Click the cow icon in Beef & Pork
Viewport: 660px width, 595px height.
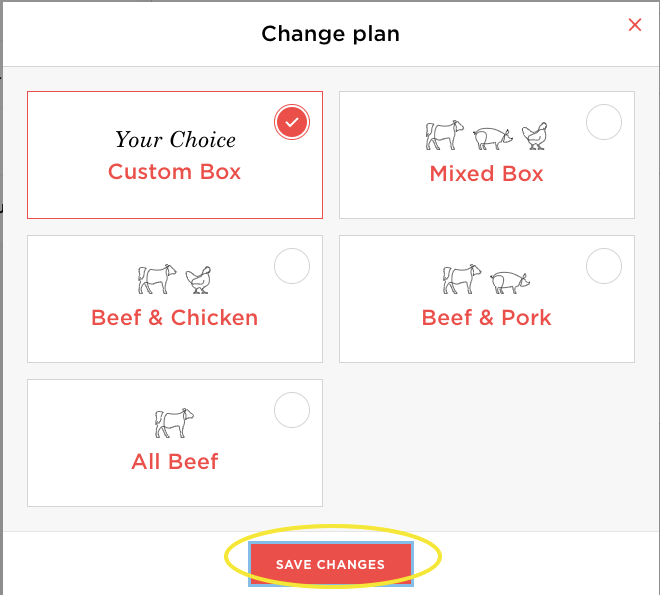(x=462, y=279)
